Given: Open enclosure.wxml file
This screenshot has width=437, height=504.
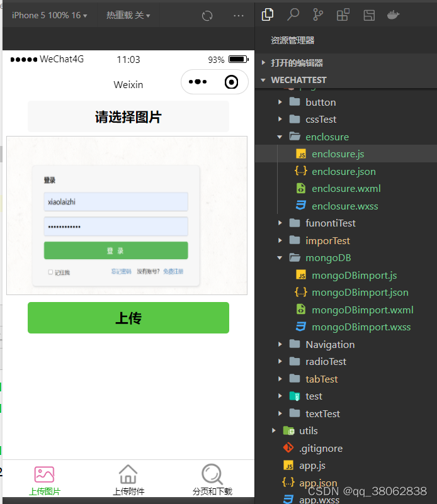Looking at the screenshot, I should click(346, 188).
